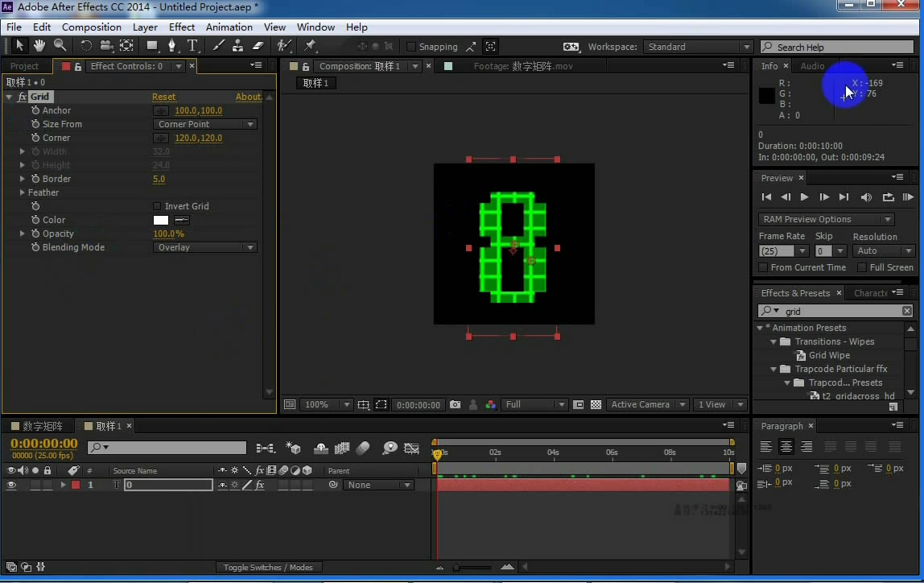Screen dimensions: 924x583
Task: Enable From Current Time checkbox
Action: tap(763, 267)
